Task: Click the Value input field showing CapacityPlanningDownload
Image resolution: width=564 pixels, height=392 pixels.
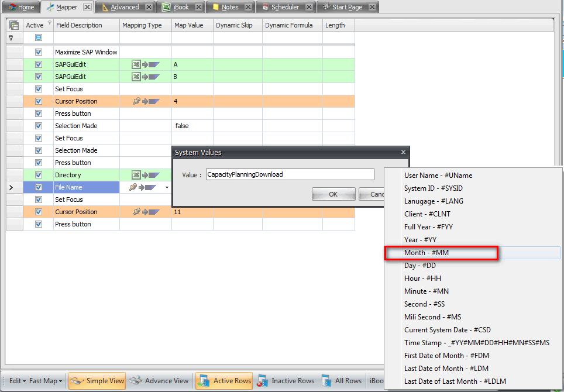Action: pos(289,174)
